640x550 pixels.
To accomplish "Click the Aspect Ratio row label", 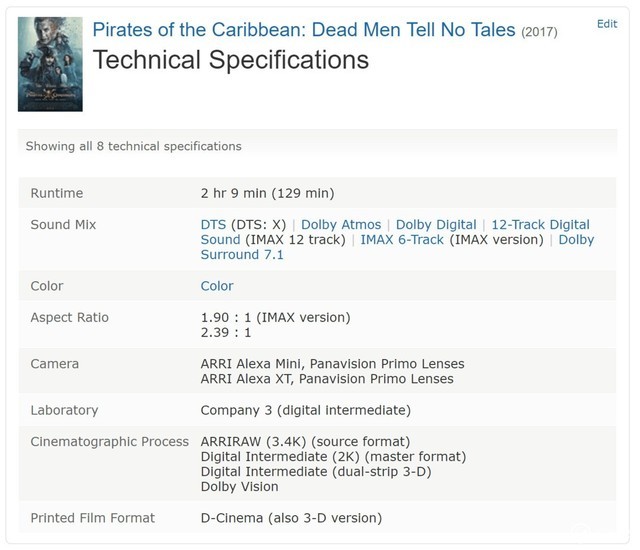I will (69, 318).
